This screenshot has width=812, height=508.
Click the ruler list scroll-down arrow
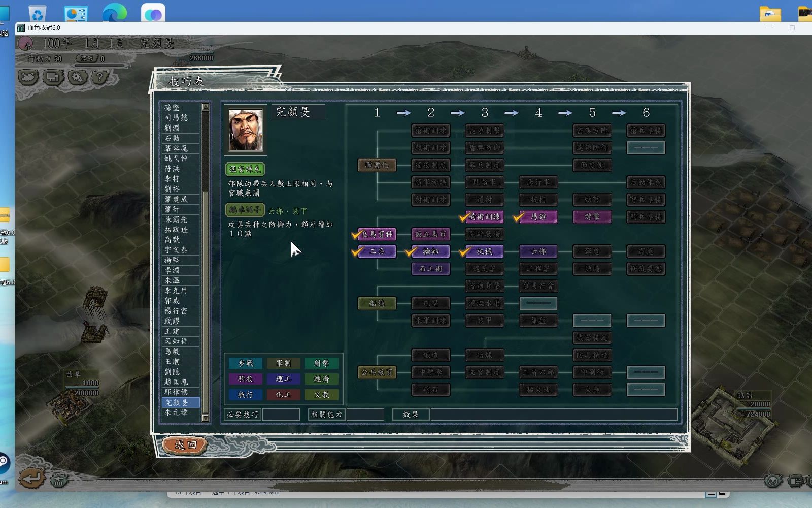(x=206, y=418)
